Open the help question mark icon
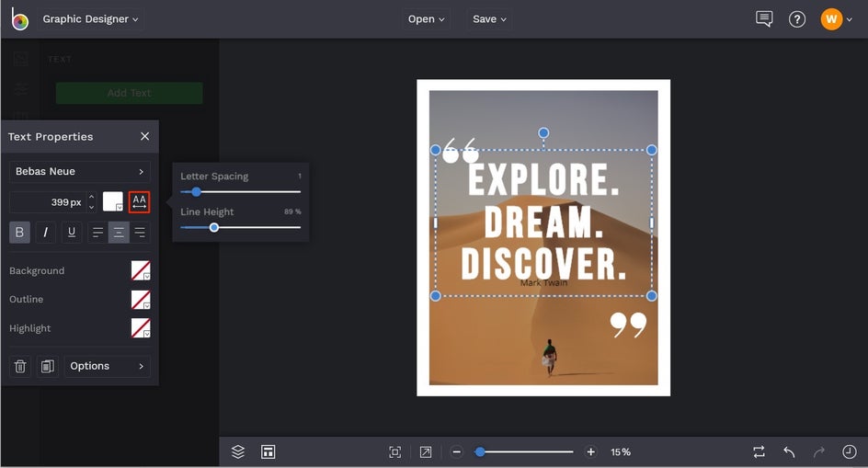Viewport: 868px width, 468px height. (x=797, y=19)
